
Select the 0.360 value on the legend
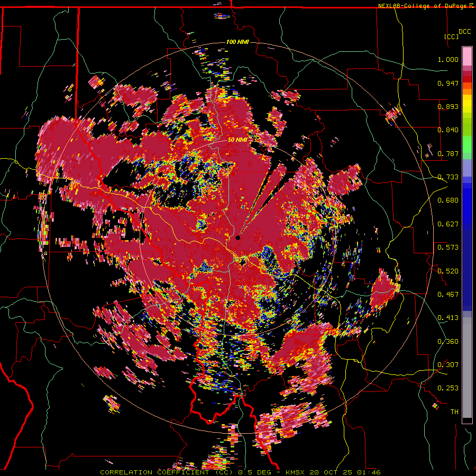click(x=448, y=342)
